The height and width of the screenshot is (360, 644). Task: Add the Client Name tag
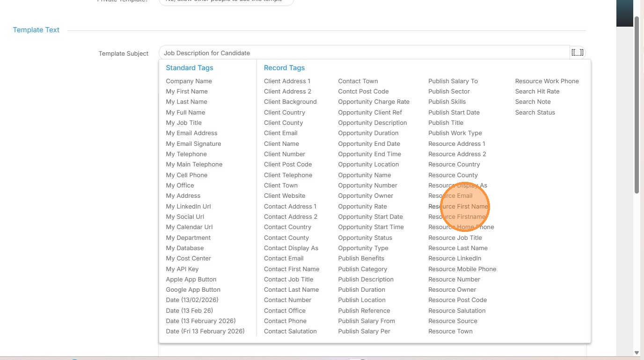pos(282,144)
